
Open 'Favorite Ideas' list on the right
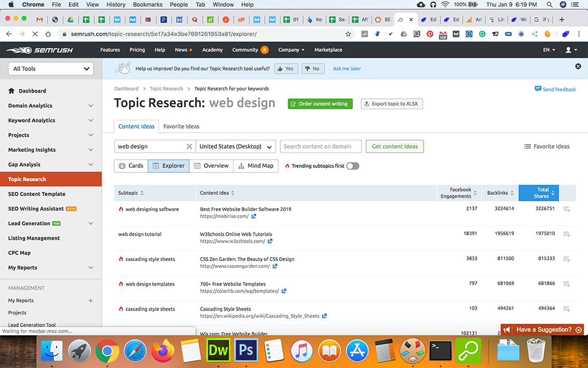(x=547, y=147)
